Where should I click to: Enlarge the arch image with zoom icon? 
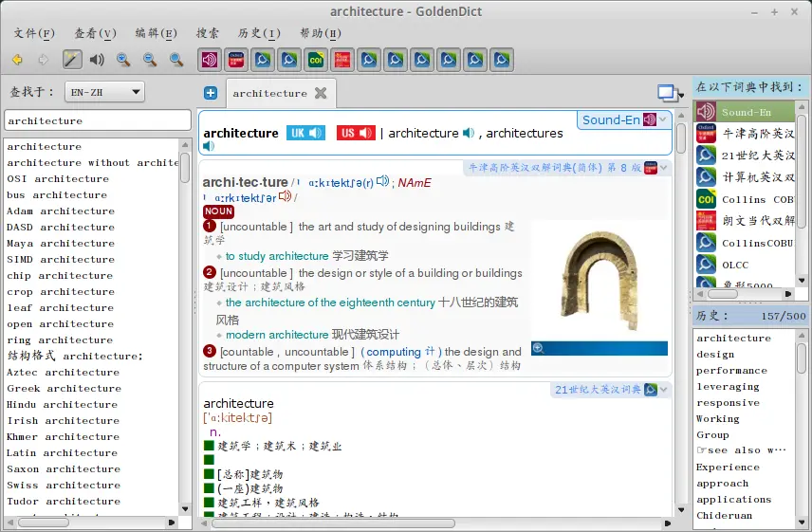tap(538, 348)
